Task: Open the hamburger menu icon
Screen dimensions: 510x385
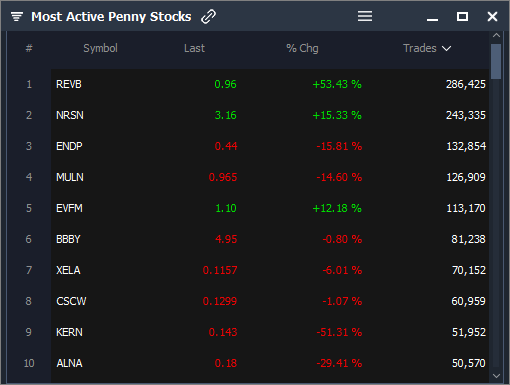Action: (365, 16)
